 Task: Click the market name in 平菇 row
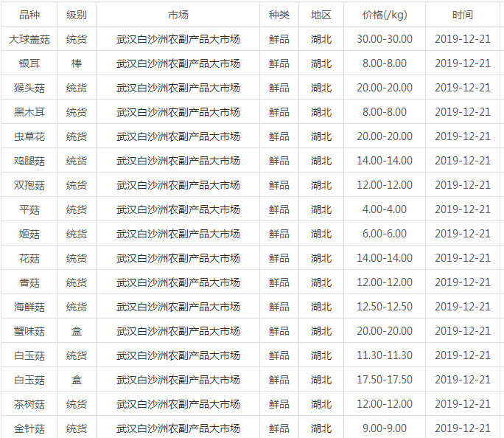point(178,209)
